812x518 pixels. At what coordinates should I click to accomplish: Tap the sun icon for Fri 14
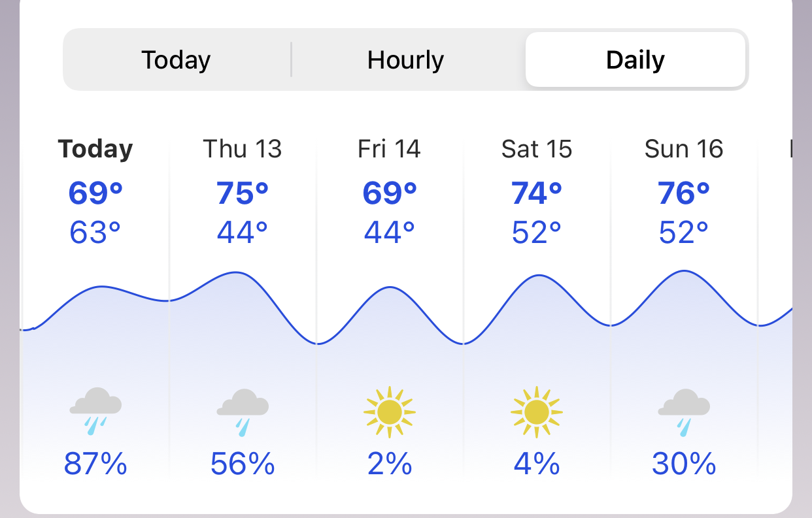click(390, 412)
